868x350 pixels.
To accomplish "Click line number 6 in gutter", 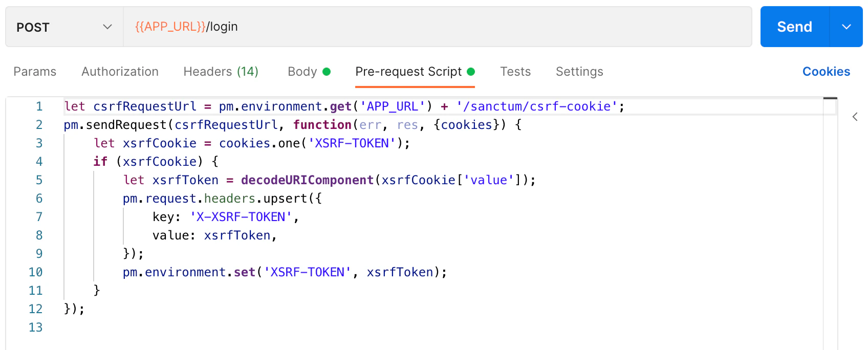I will coord(39,199).
